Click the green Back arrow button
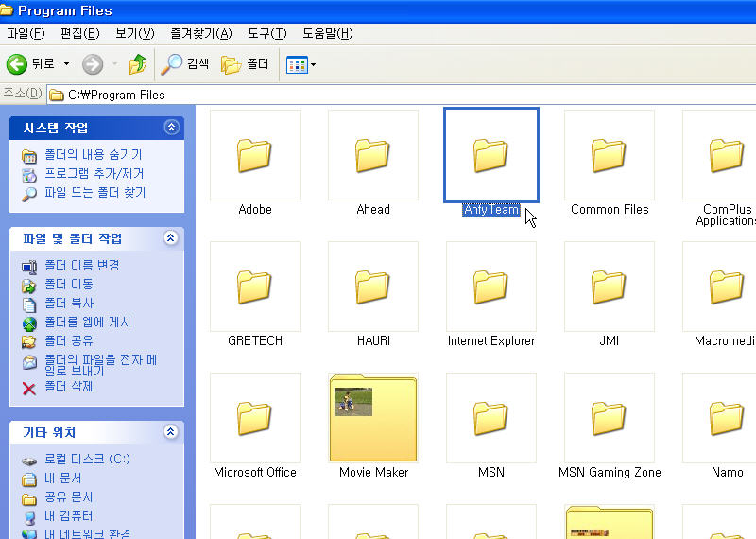Viewport: 756px width, 539px height. click(17, 64)
